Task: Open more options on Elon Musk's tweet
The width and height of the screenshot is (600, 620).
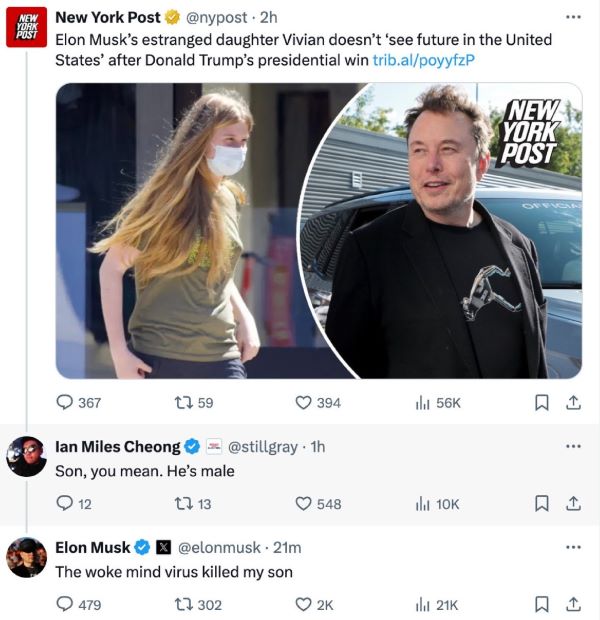Action: click(573, 547)
